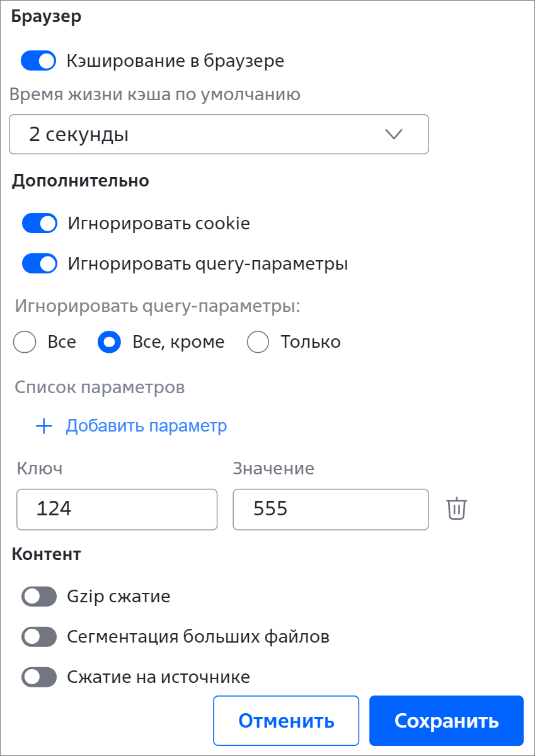This screenshot has width=535, height=756.
Task: Click the Gzip сжатие label text
Action: click(x=118, y=597)
